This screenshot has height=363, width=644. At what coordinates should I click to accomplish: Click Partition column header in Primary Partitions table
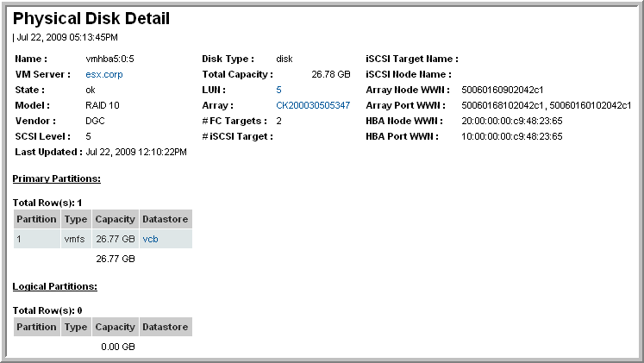(x=37, y=219)
